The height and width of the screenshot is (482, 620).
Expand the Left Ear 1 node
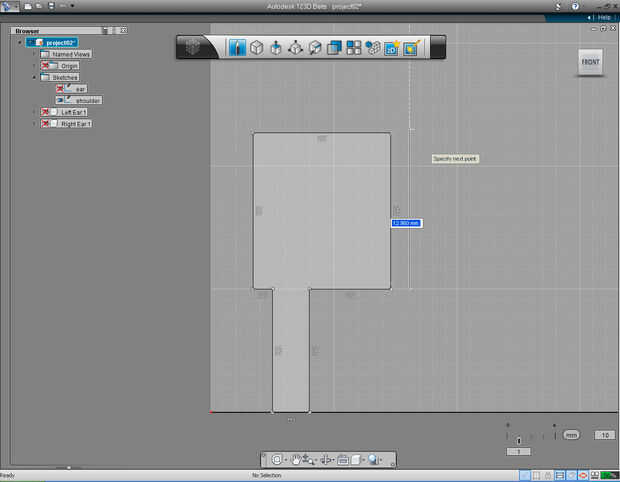pos(34,112)
